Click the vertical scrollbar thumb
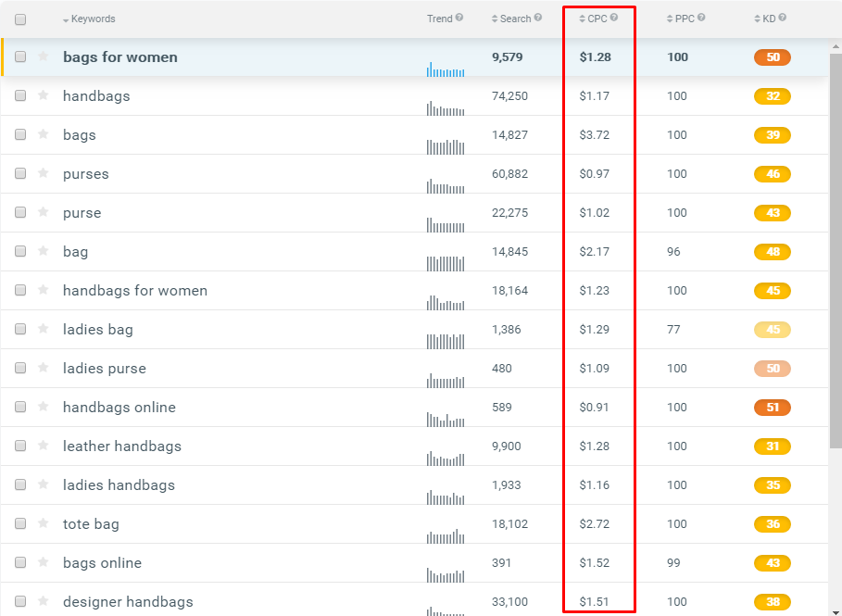Viewport: 842px width, 616px height. click(836, 250)
